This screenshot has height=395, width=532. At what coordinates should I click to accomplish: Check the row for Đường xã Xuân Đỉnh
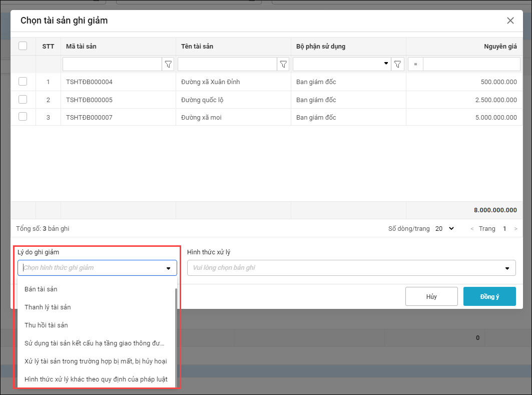23,82
